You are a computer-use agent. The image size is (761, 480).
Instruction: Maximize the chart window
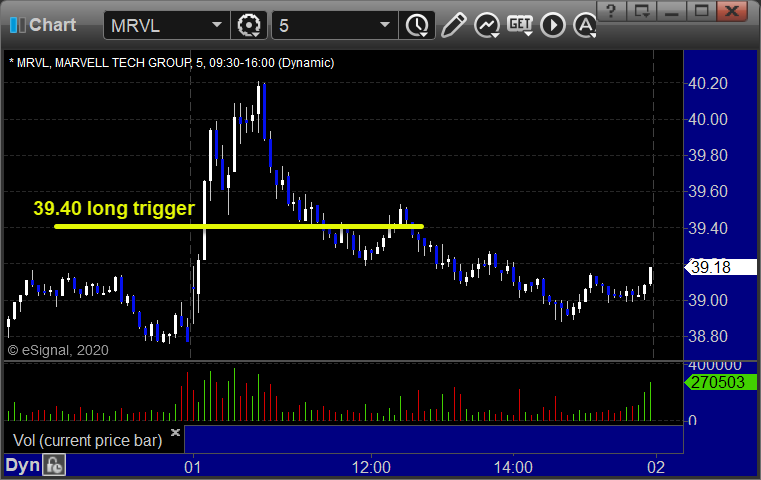(x=701, y=11)
